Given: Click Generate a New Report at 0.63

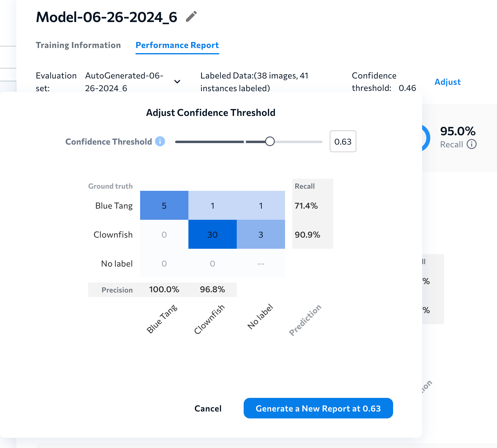Looking at the screenshot, I should [x=318, y=408].
